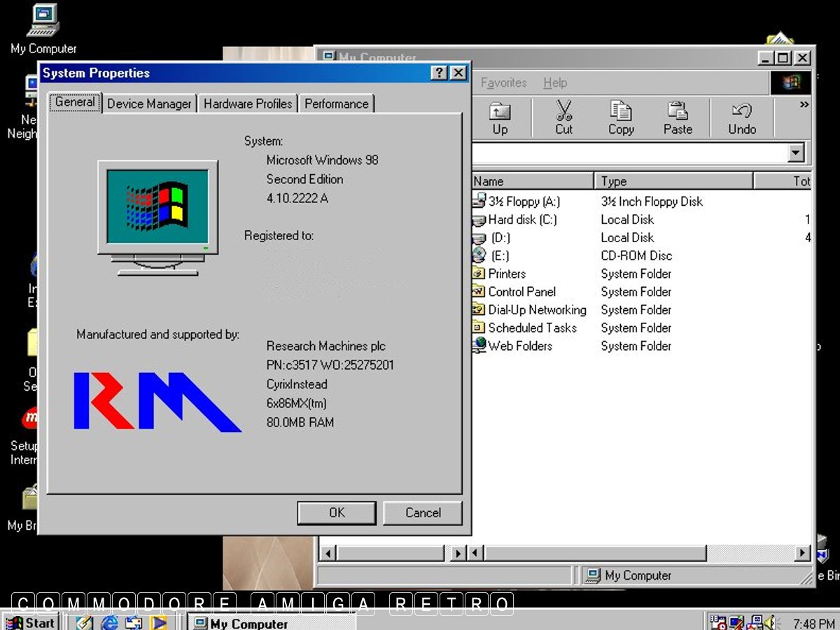
Task: Open the Performance tab
Action: (x=336, y=104)
